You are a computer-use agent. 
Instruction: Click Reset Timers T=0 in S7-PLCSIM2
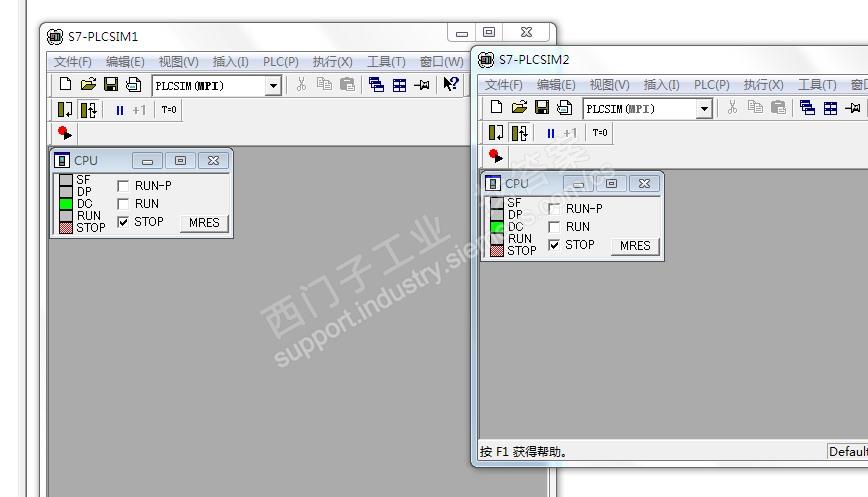[x=600, y=133]
